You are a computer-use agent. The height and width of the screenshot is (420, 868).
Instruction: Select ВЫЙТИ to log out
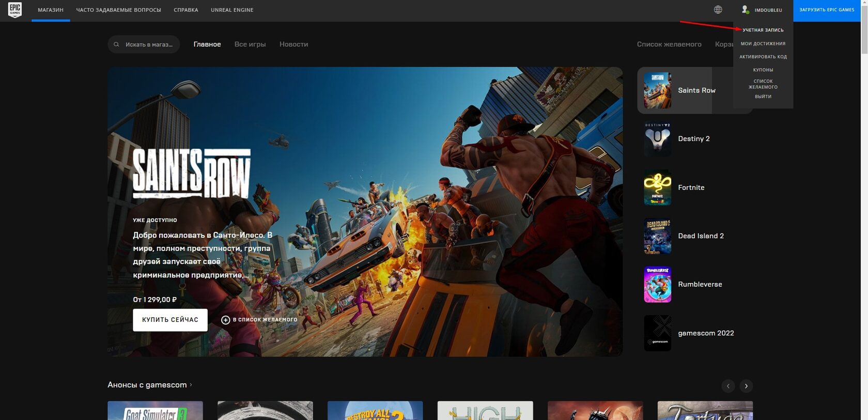point(763,97)
